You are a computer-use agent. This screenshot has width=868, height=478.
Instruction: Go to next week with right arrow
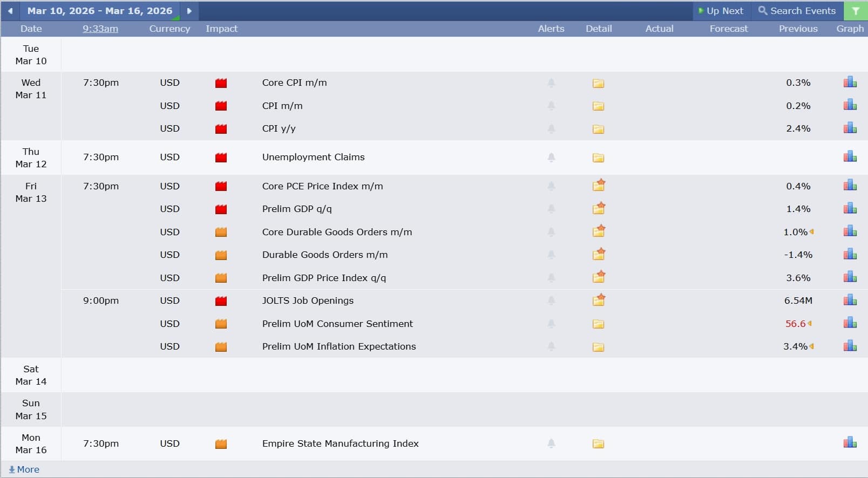189,11
